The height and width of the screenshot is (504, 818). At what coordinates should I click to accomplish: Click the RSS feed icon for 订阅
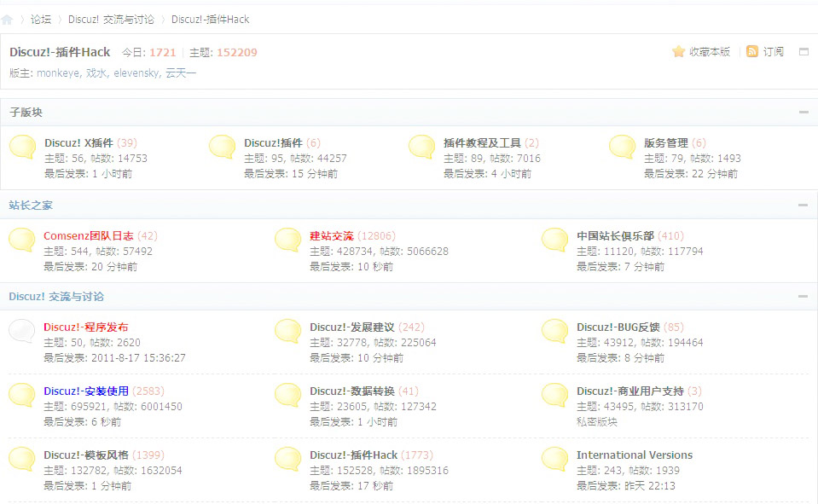(751, 51)
